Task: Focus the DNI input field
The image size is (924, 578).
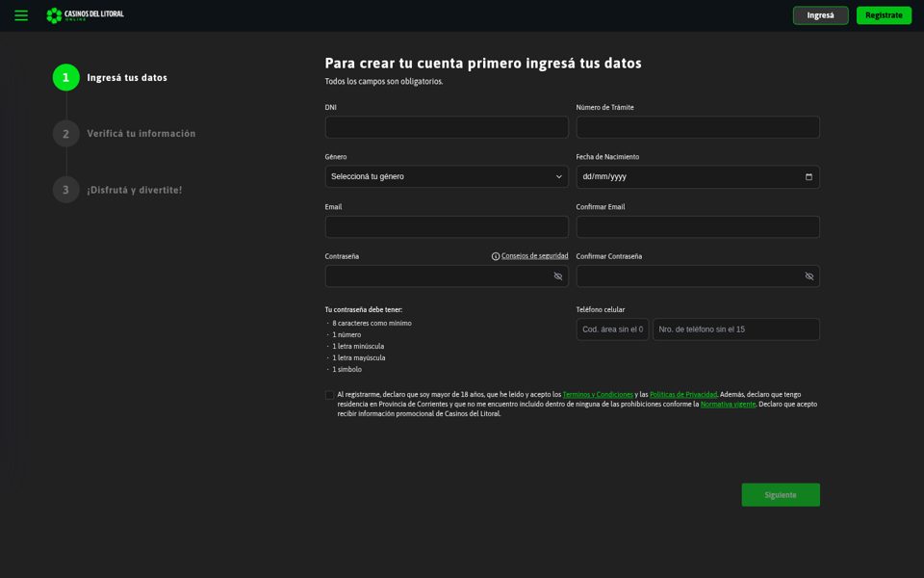Action: pos(447,127)
